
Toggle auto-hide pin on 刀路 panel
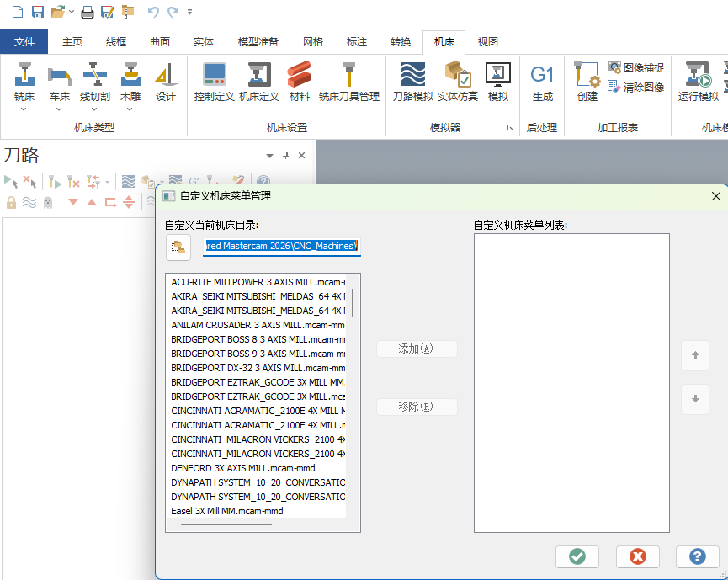(284, 155)
